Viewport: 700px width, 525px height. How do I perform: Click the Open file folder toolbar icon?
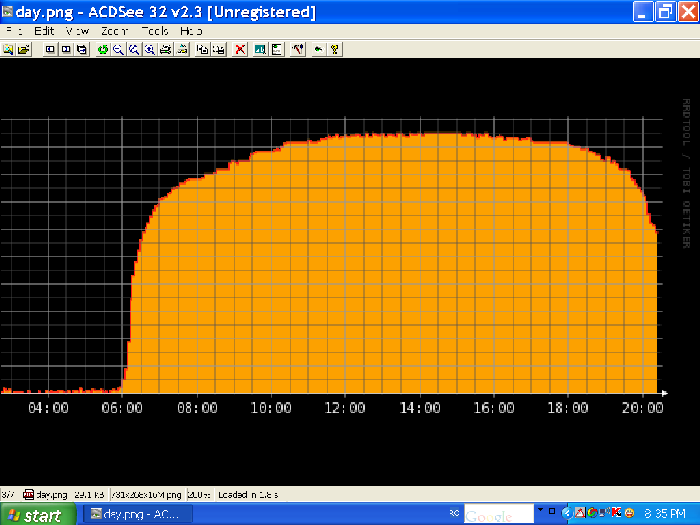point(23,49)
